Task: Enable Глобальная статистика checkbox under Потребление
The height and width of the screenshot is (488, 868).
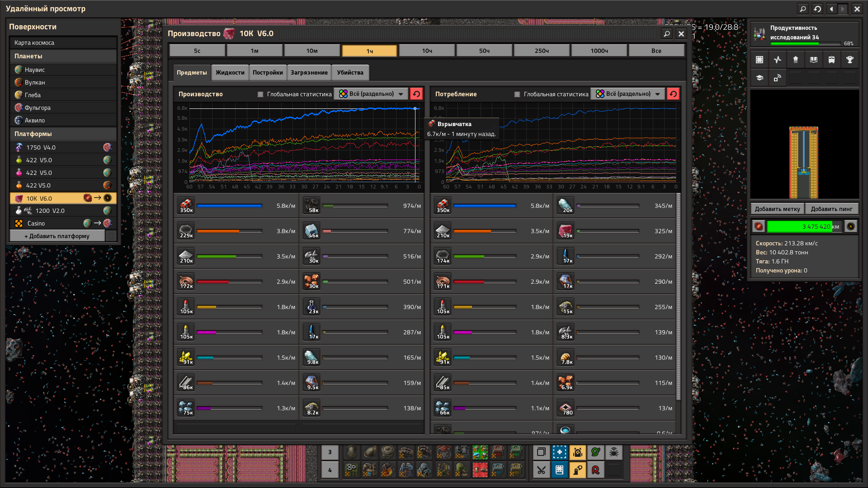Action: 517,94
